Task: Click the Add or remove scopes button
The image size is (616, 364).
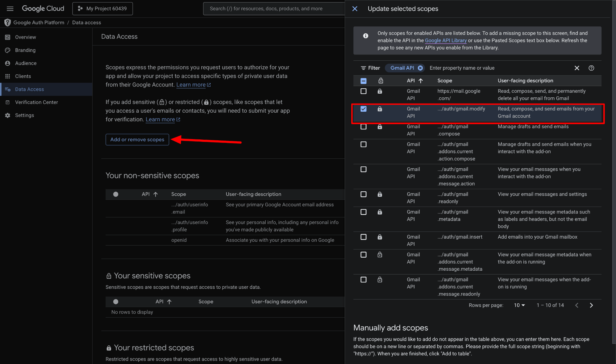Action: click(x=137, y=139)
